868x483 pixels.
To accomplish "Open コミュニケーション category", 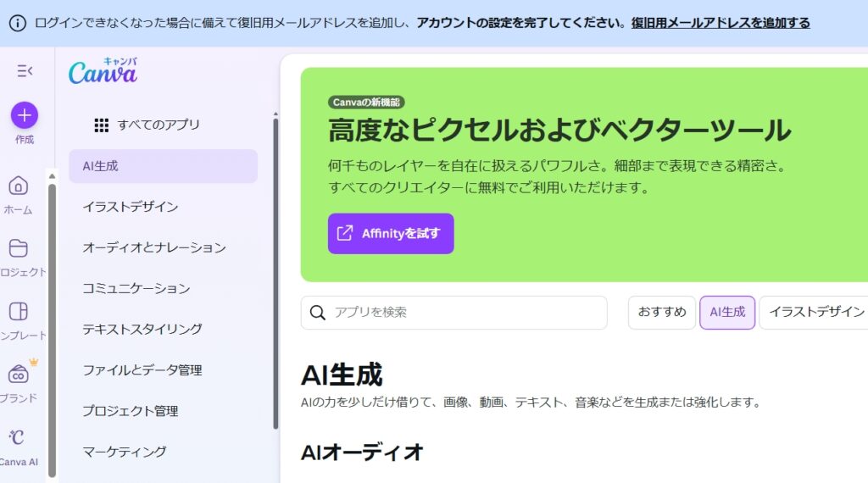I will point(136,288).
